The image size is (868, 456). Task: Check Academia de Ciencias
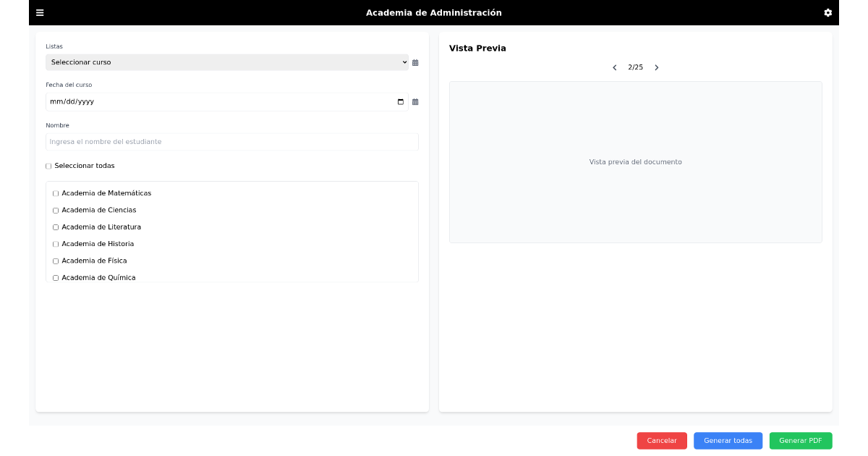[x=56, y=210]
